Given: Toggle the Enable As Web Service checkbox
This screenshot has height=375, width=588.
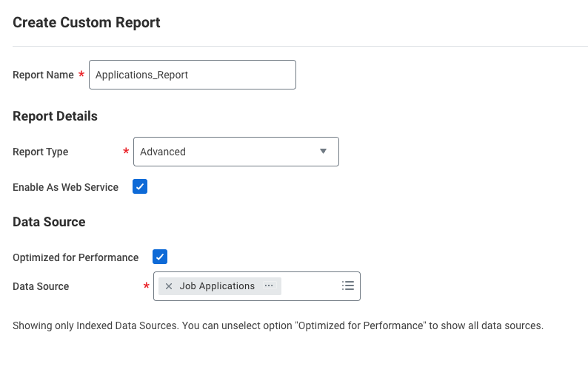Looking at the screenshot, I should tap(140, 187).
